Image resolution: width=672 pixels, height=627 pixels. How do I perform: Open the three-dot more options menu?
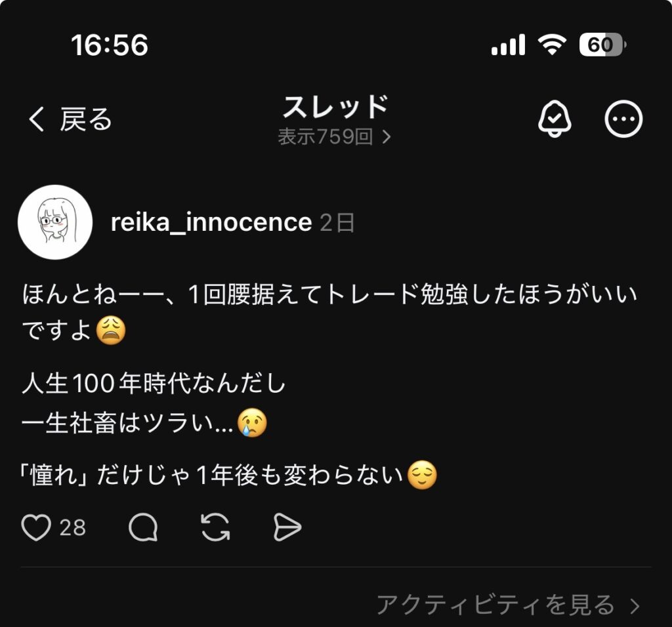point(623,119)
